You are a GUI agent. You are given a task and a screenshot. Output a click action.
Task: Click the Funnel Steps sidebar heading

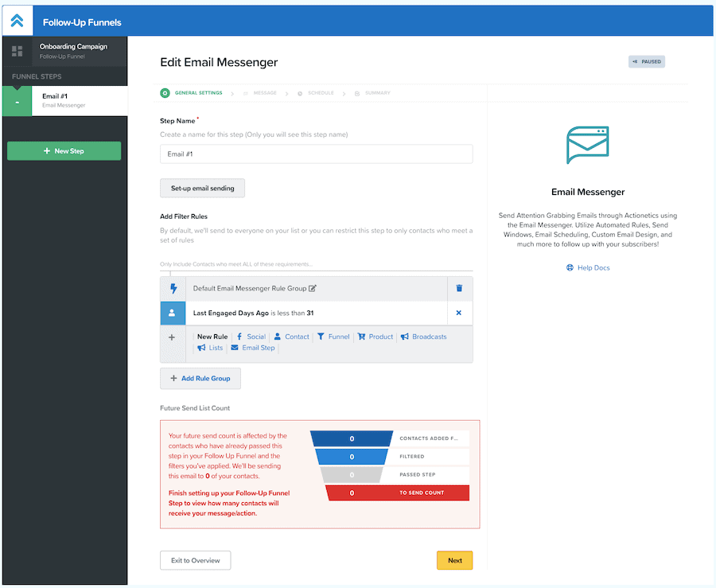tap(37, 76)
